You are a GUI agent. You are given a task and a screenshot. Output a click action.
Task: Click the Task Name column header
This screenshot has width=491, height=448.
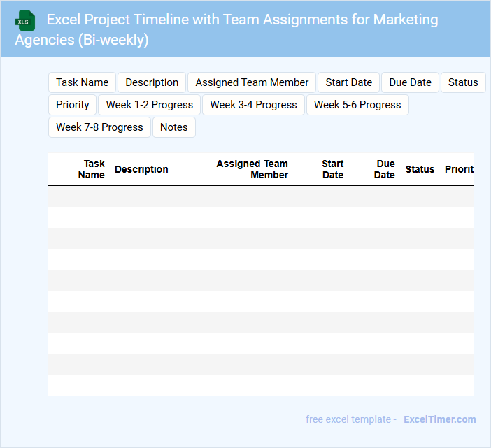click(92, 169)
